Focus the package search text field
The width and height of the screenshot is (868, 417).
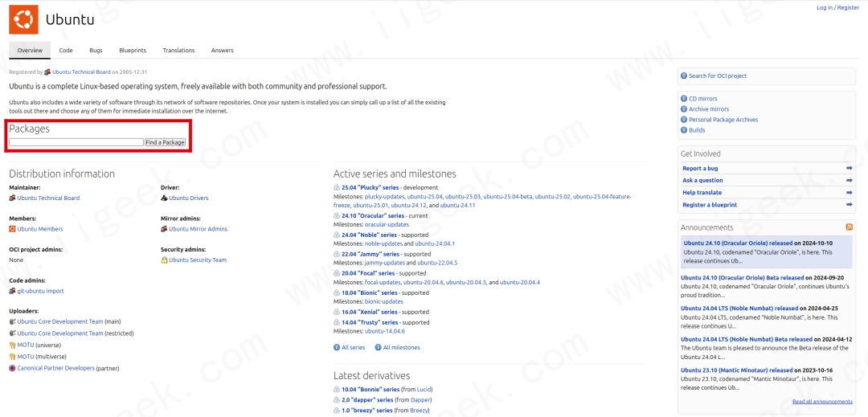76,142
